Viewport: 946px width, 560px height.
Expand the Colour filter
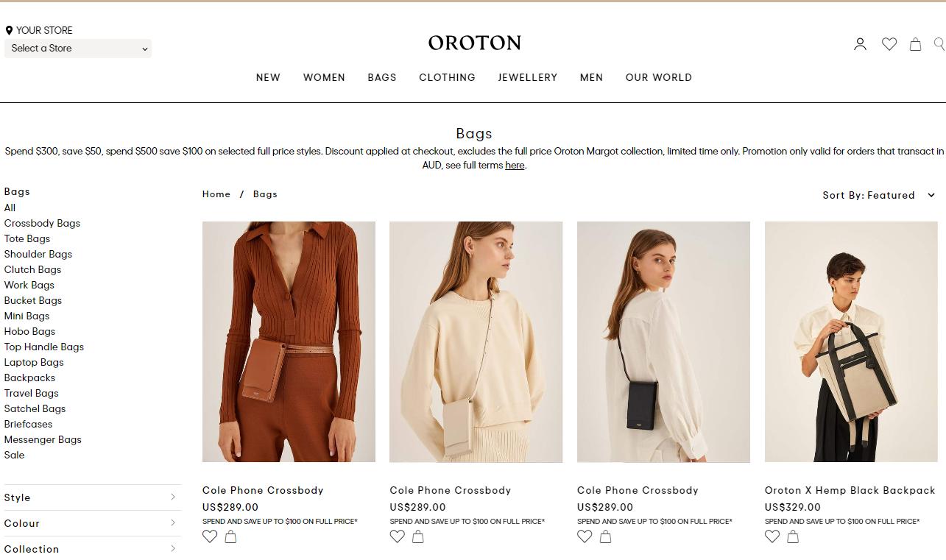[x=91, y=523]
